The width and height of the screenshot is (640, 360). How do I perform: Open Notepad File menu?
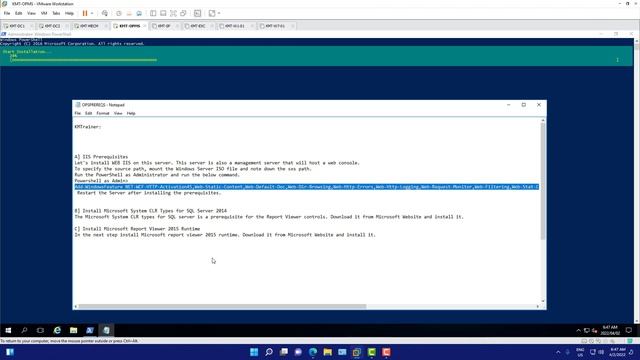(78, 113)
